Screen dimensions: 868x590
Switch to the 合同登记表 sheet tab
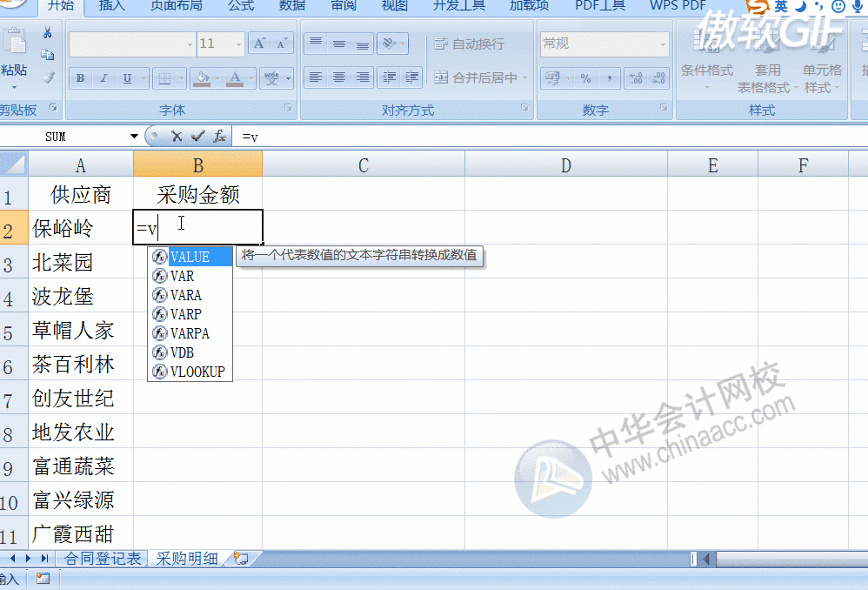point(104,559)
